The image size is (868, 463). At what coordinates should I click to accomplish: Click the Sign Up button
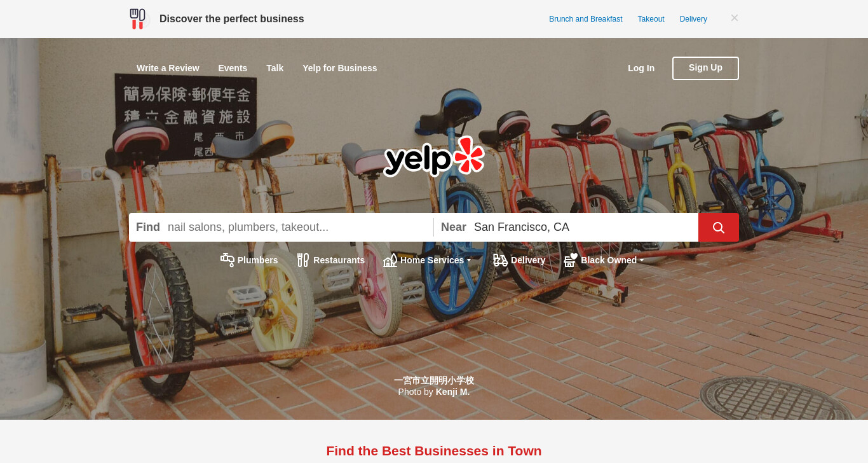(x=705, y=68)
